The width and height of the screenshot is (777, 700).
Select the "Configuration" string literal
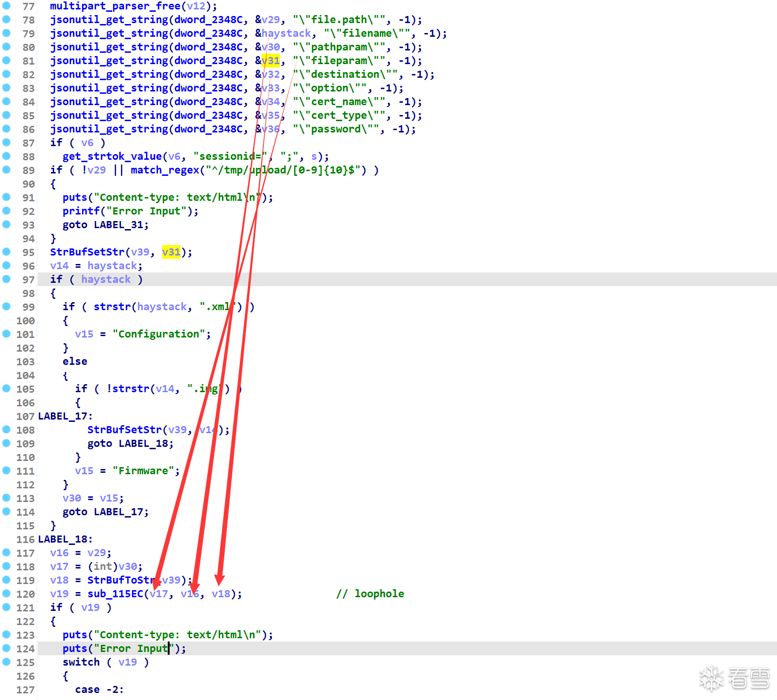[159, 334]
